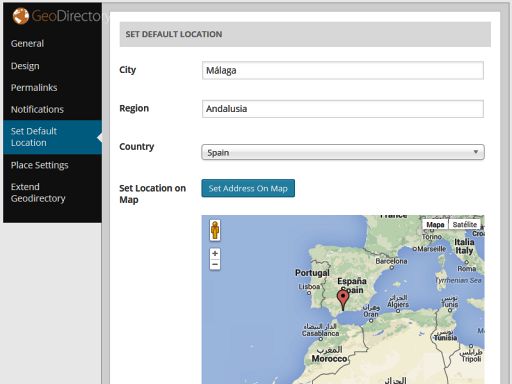Select Set Default Location menu item
The image size is (512, 384).
tap(52, 137)
